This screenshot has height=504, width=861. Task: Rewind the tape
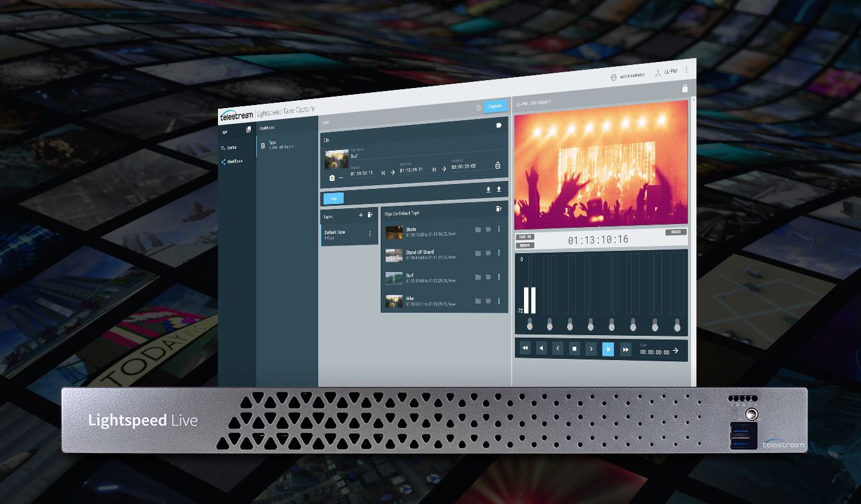tap(525, 349)
